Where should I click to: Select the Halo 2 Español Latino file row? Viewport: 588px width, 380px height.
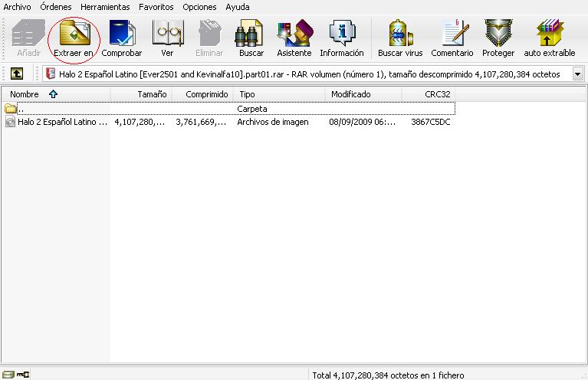(x=228, y=122)
